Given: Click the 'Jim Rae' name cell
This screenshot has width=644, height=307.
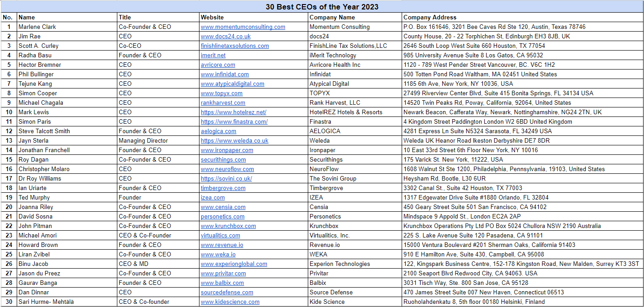Looking at the screenshot, I should pos(67,36).
